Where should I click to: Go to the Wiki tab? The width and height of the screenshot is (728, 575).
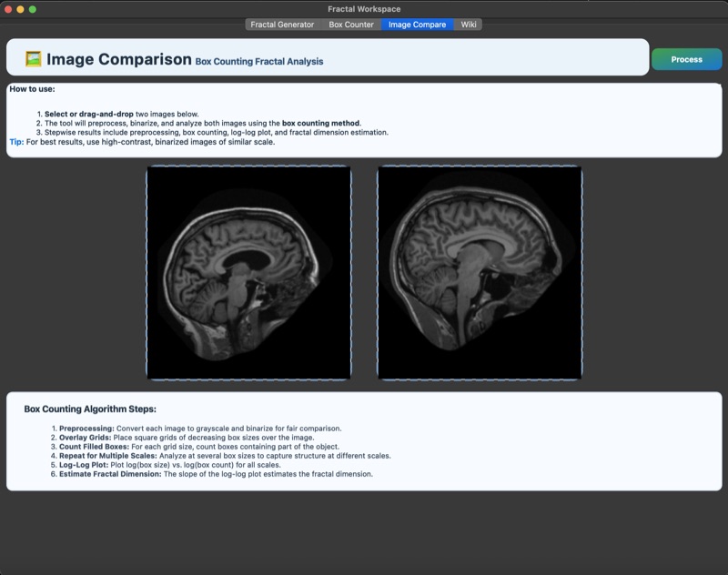tap(468, 25)
